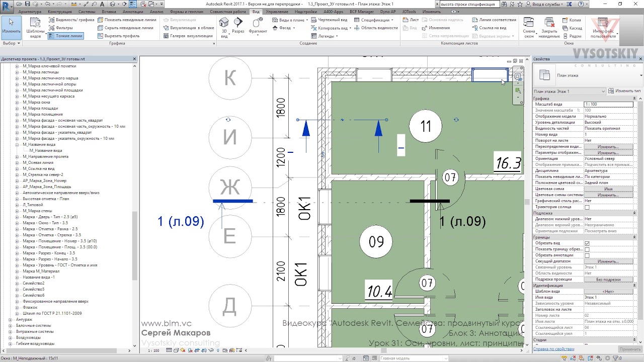Open Архитектура ribbon tab
Screen dimensions: 644x362
pos(30,12)
